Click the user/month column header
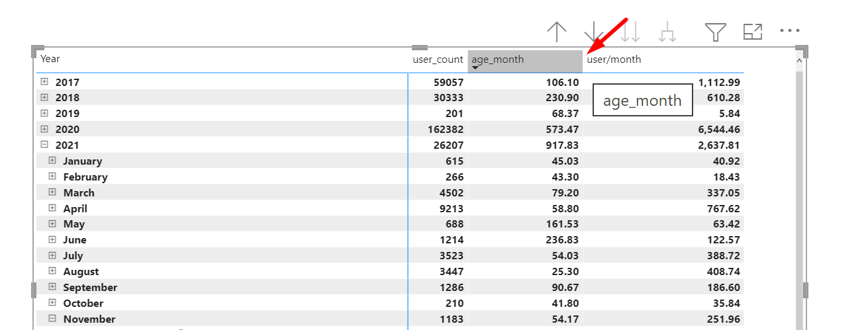The height and width of the screenshot is (330, 868). tap(614, 60)
